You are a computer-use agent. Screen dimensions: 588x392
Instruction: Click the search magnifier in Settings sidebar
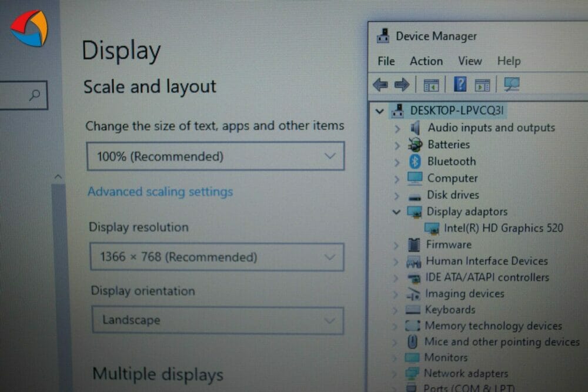35,95
